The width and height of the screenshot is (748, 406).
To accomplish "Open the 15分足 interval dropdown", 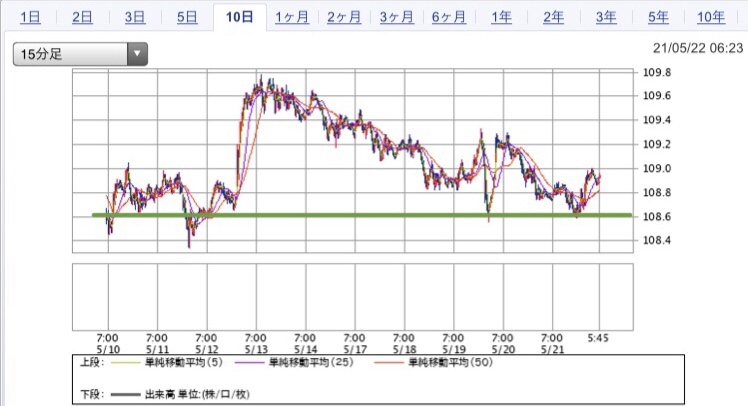I will (80, 54).
